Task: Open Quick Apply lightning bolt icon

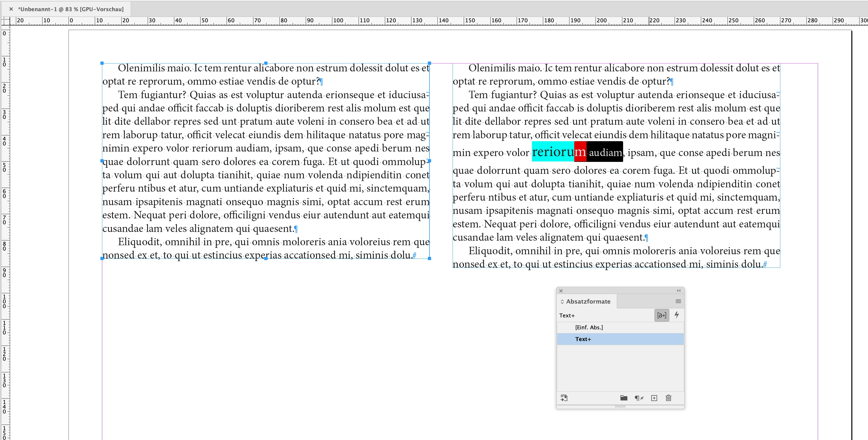Action: [676, 315]
